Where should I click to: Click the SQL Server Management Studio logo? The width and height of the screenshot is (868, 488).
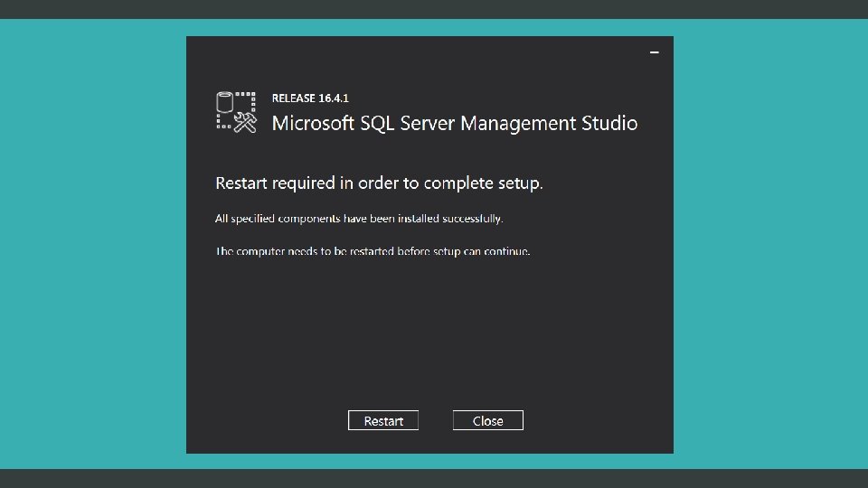[x=238, y=112]
